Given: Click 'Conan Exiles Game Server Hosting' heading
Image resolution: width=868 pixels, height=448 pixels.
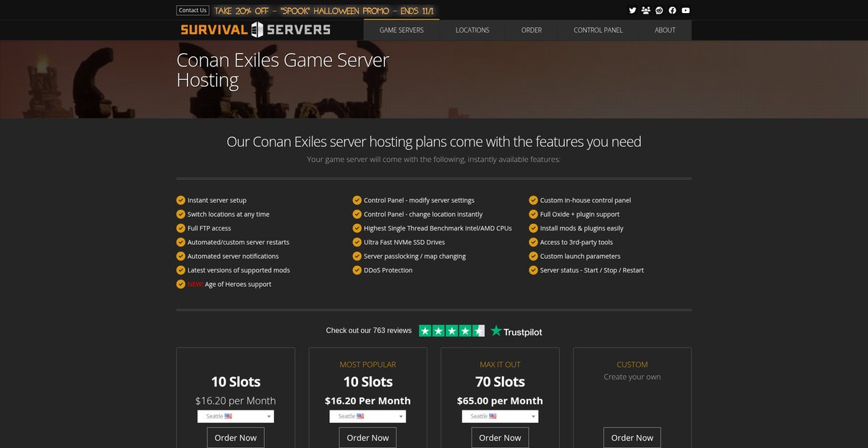Looking at the screenshot, I should pos(283,69).
